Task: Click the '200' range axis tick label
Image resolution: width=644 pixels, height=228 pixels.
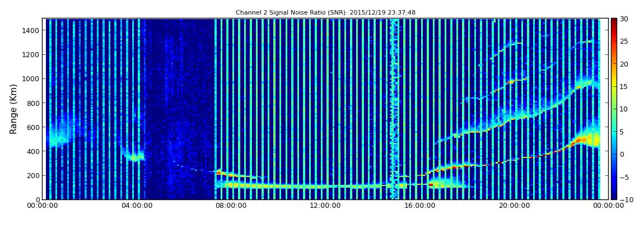Action: tap(34, 176)
